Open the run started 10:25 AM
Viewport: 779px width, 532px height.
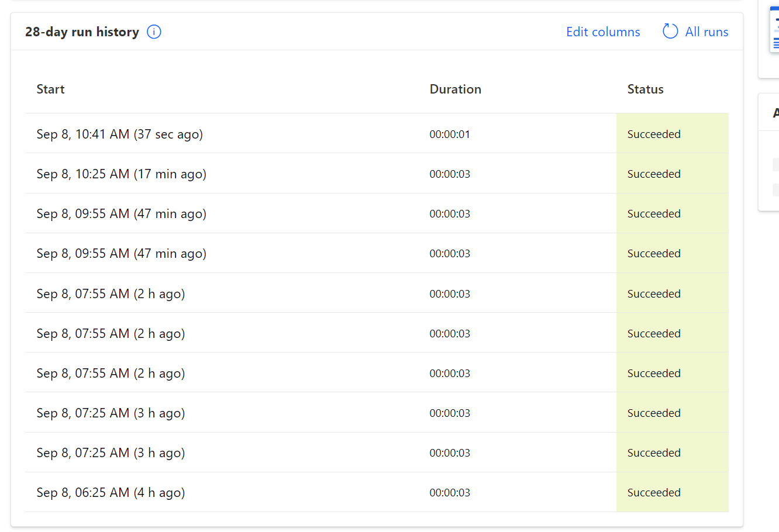121,174
